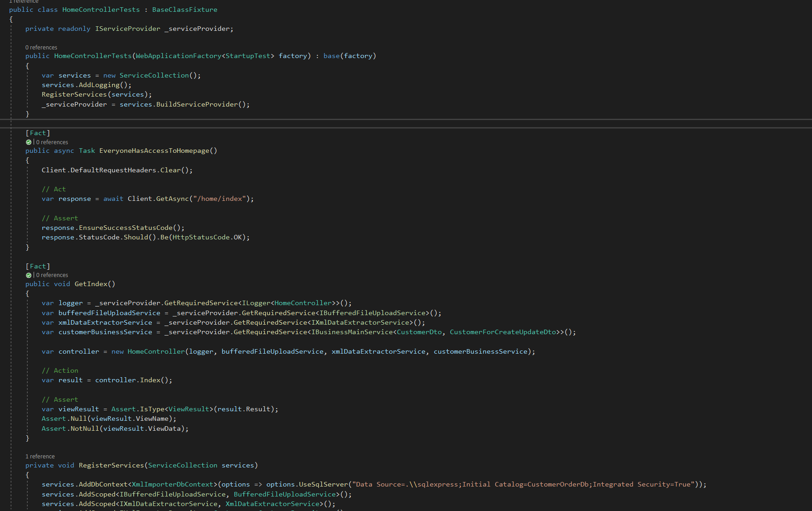Click the "// Act" comment line
This screenshot has height=511, width=812.
point(53,189)
